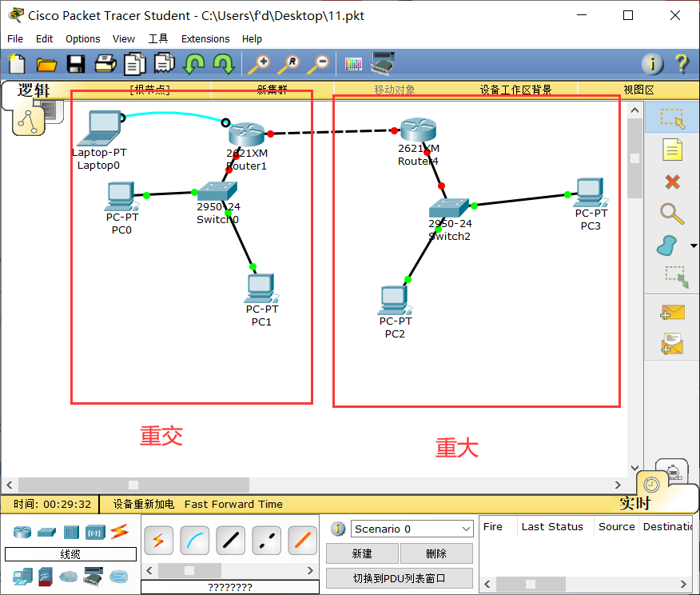Screen dimensions: 700x595
Task: Select the WAN Emulation cloud category
Action: pos(68,577)
